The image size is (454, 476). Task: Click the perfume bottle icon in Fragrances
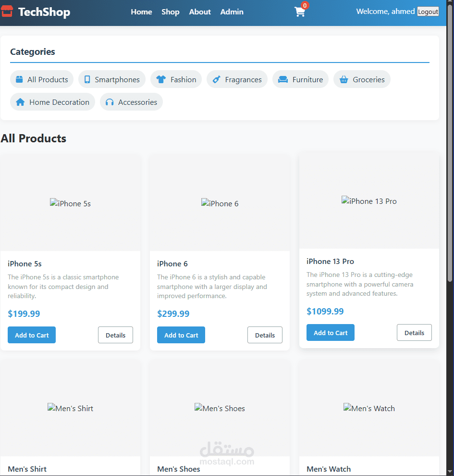coord(216,79)
